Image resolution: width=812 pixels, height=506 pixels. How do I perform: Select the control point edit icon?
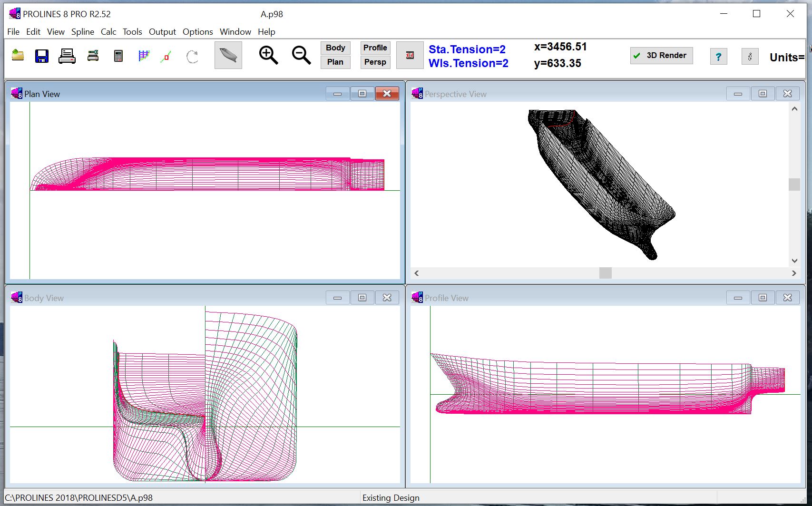click(166, 57)
